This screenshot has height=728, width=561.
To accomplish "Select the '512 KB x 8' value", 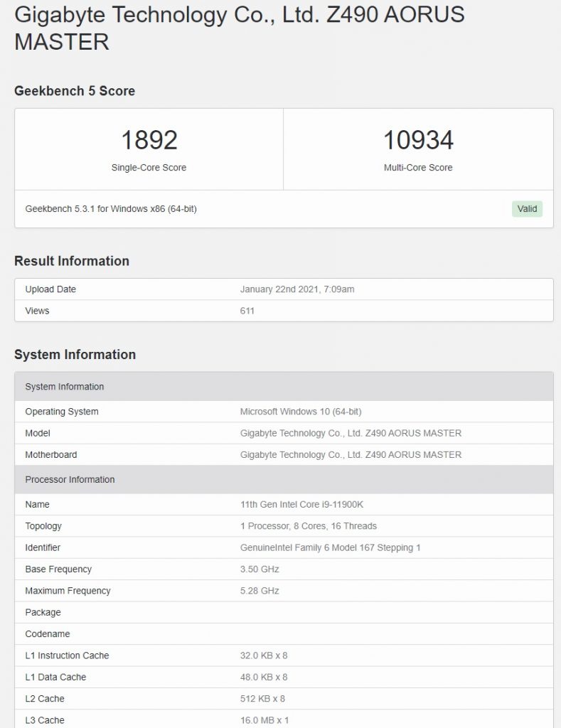I will click(262, 699).
